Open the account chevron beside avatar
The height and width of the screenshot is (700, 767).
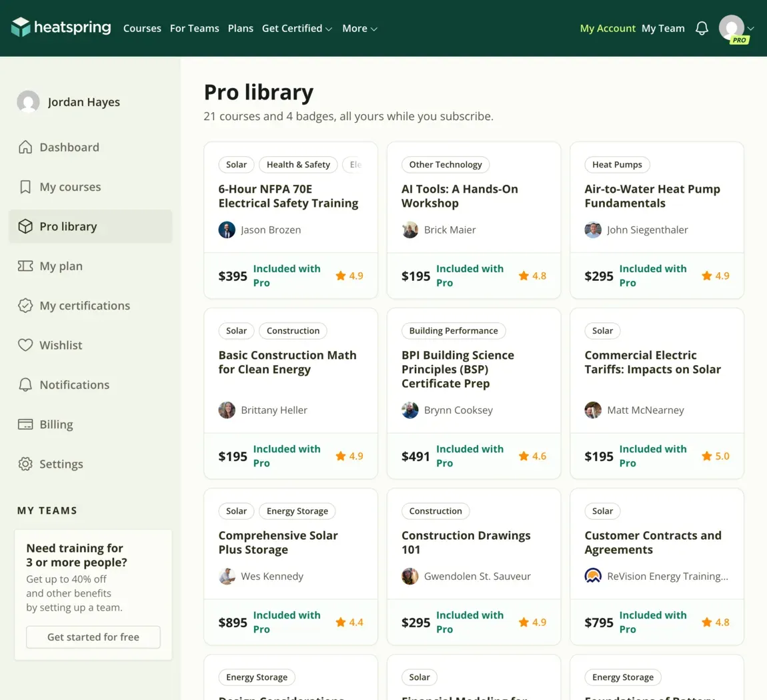[751, 29]
